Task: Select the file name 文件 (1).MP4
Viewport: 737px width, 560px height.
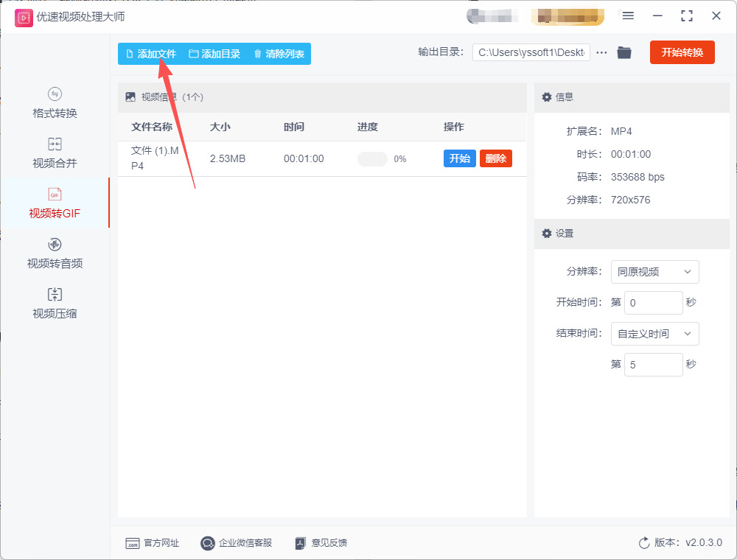Action: (x=155, y=158)
